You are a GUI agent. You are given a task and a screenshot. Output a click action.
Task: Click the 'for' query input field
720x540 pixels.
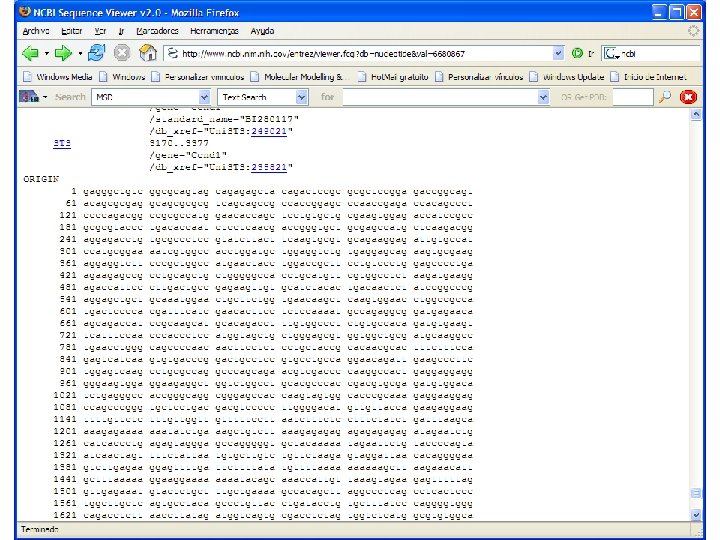(440, 97)
